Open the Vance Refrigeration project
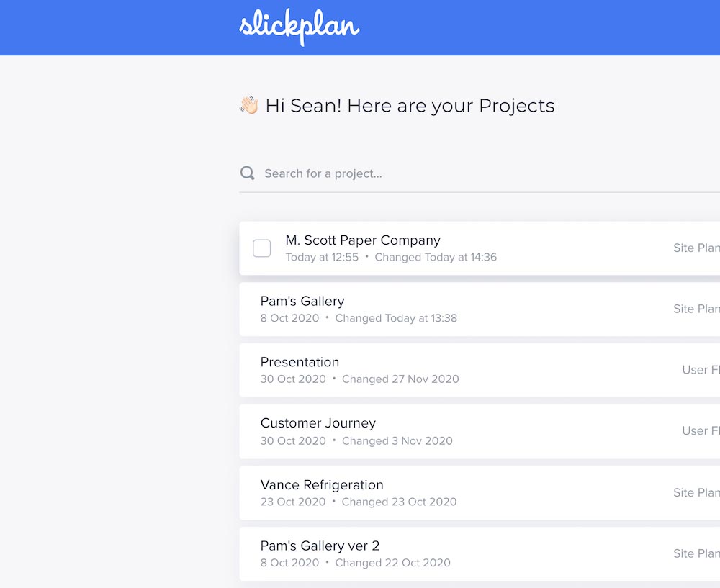The height and width of the screenshot is (588, 720). (x=322, y=484)
